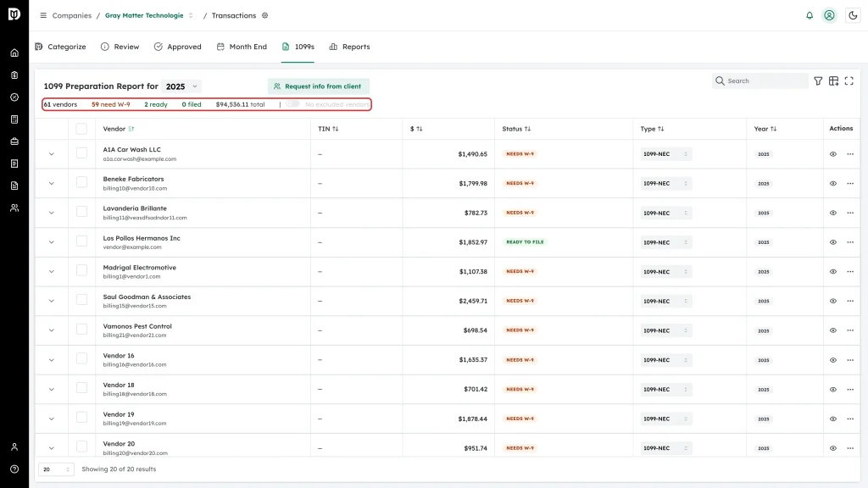Click the hamburger menu icon
The width and height of the screenshot is (868, 488).
pos(43,15)
